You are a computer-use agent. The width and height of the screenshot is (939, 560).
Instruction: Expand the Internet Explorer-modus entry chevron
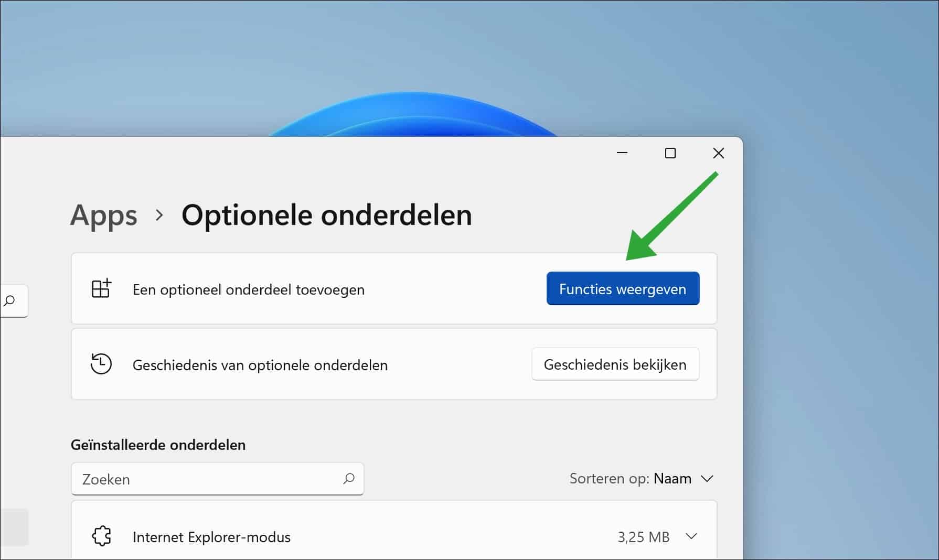click(691, 536)
